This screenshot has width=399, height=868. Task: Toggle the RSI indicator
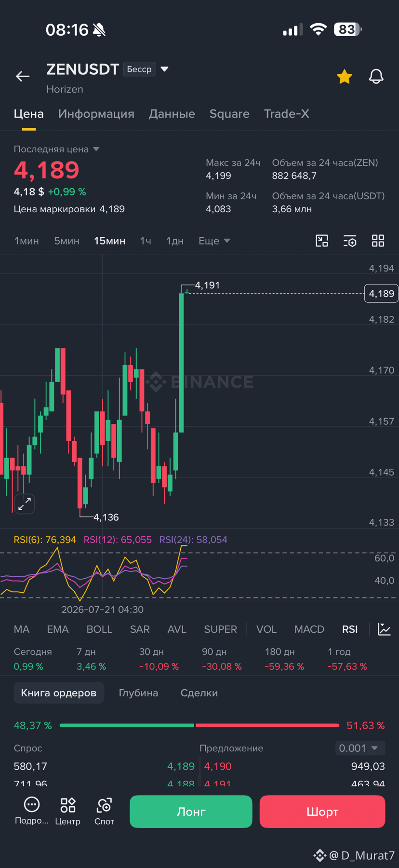350,629
